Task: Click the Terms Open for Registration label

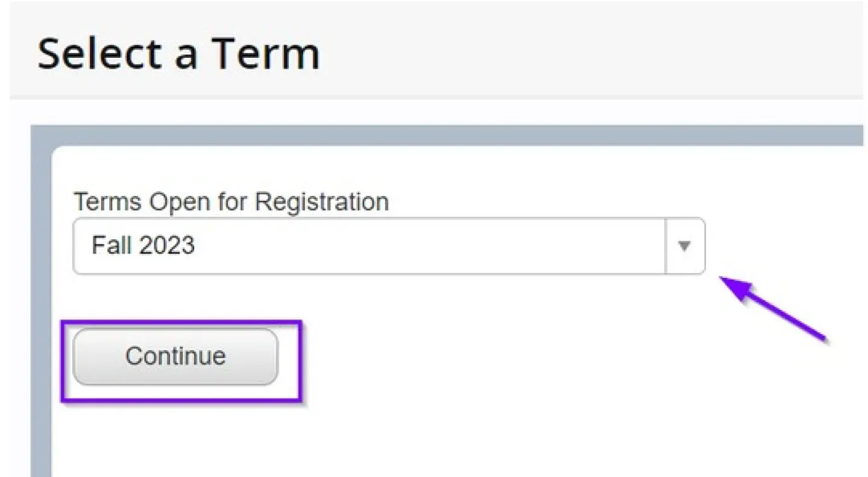Action: (231, 201)
